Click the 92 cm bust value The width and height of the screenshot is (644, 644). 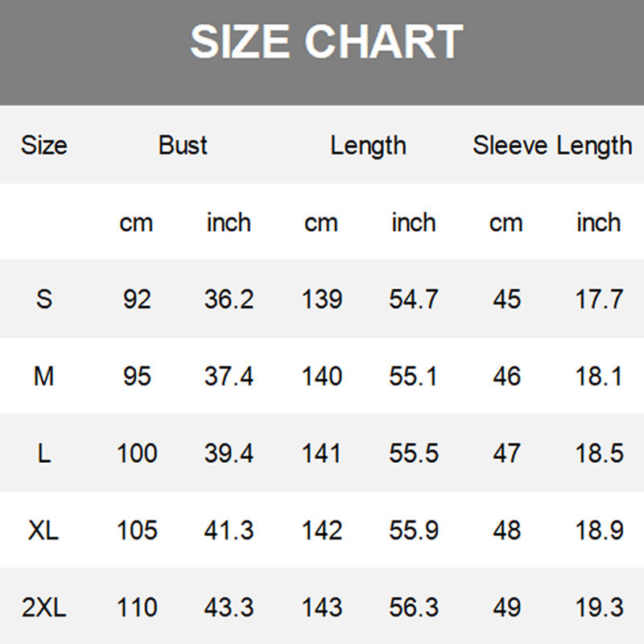137,299
